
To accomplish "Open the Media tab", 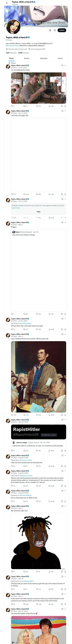I will click(x=60, y=58).
